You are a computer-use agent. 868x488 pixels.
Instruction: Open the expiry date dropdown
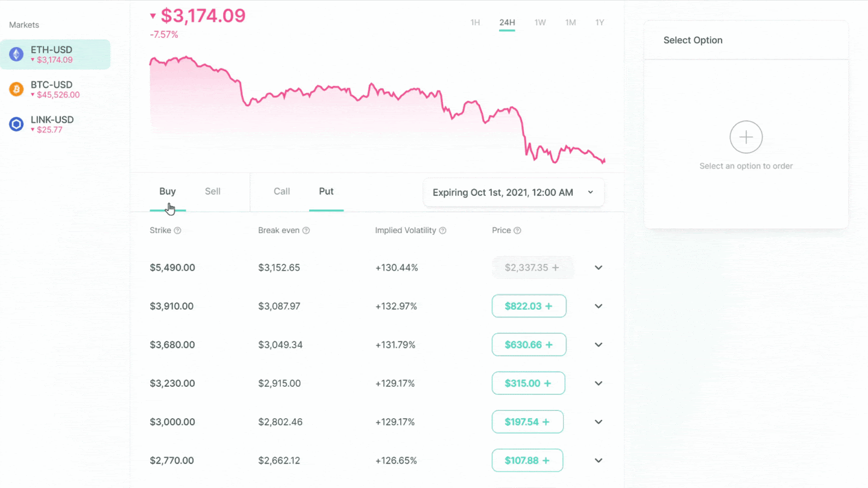pyautogui.click(x=514, y=193)
